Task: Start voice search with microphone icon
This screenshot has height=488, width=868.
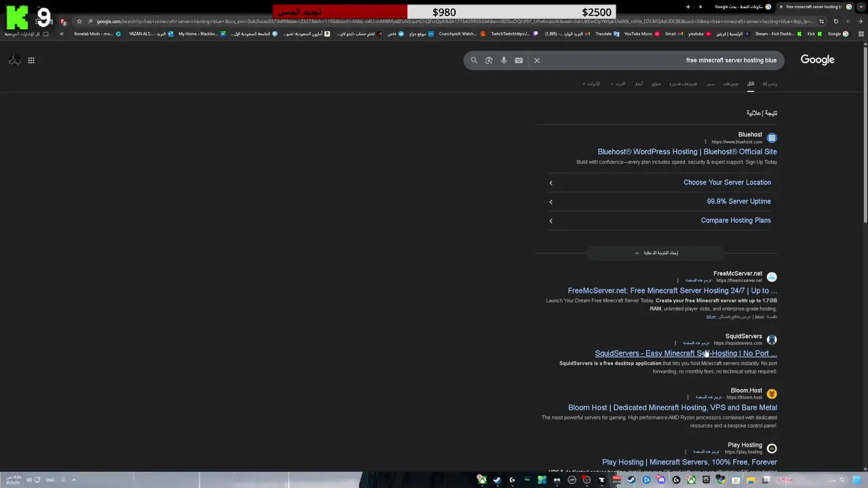Action: point(504,60)
